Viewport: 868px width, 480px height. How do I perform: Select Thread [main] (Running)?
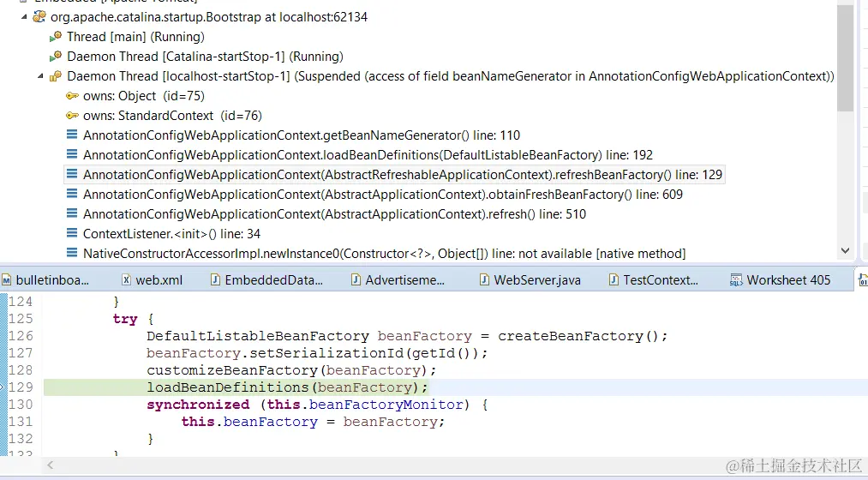(x=135, y=37)
